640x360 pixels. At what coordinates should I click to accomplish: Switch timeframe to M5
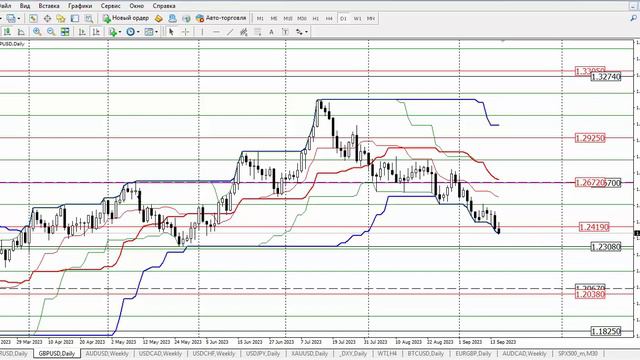pos(274,18)
